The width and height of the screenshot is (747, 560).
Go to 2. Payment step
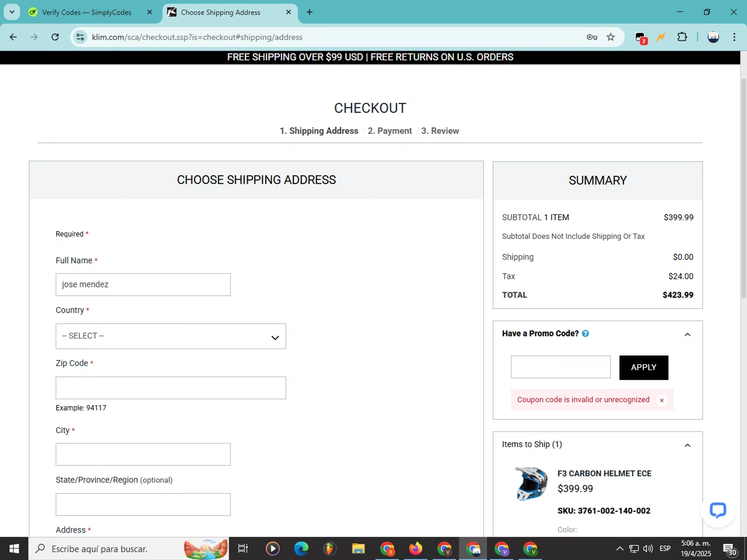pos(390,131)
